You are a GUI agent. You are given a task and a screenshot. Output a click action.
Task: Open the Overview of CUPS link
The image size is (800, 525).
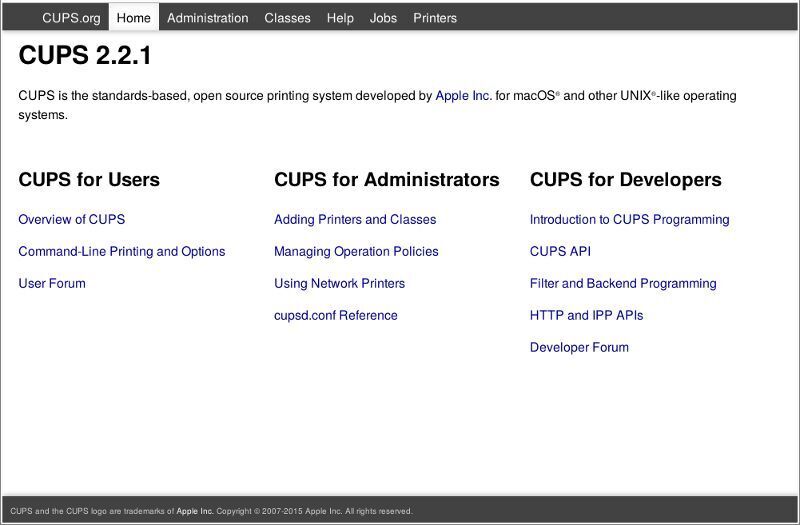[x=71, y=219]
